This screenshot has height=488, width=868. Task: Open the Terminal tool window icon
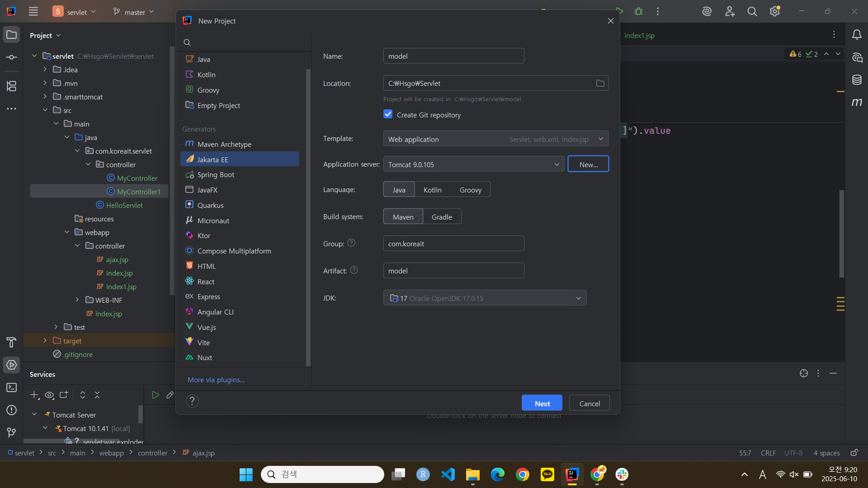pos(12,387)
